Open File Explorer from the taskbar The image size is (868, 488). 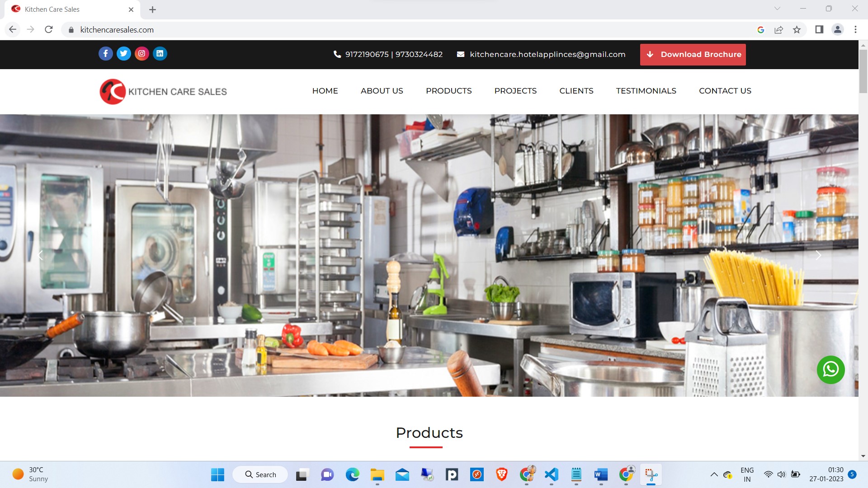tap(377, 474)
